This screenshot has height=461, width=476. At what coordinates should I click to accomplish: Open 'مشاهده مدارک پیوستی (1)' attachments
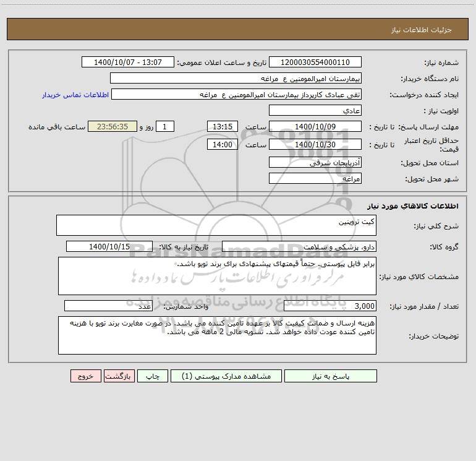(226, 376)
